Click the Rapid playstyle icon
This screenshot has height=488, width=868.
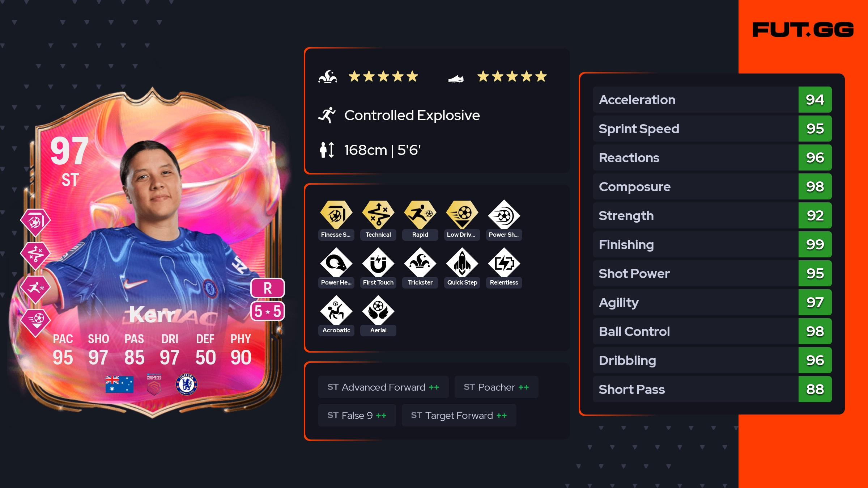420,215
